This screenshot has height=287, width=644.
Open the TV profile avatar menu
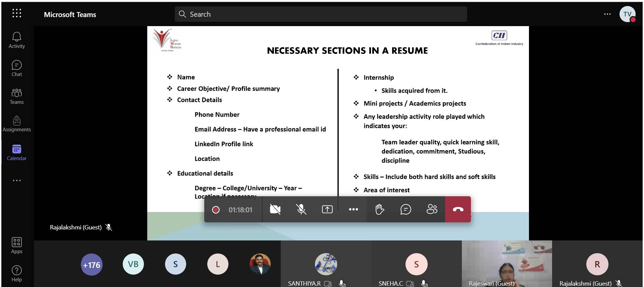pyautogui.click(x=627, y=14)
